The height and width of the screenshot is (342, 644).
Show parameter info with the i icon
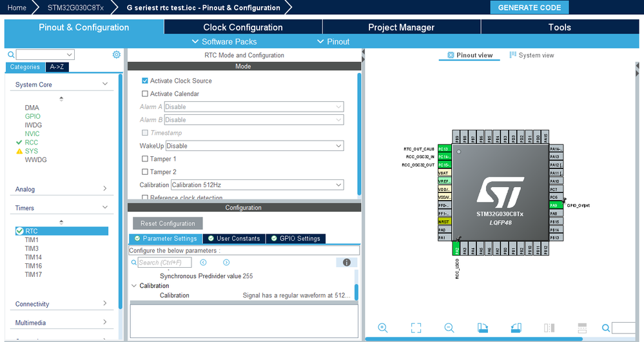(x=347, y=262)
